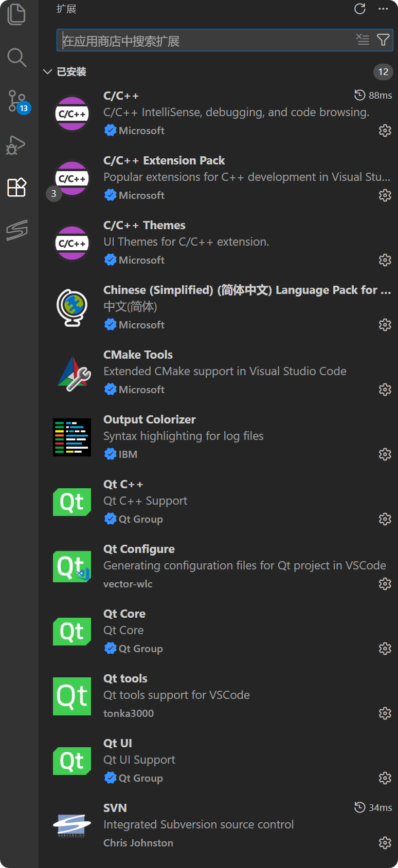Open the Explorer view in the activity bar
This screenshot has width=398, height=868.
pyautogui.click(x=17, y=14)
